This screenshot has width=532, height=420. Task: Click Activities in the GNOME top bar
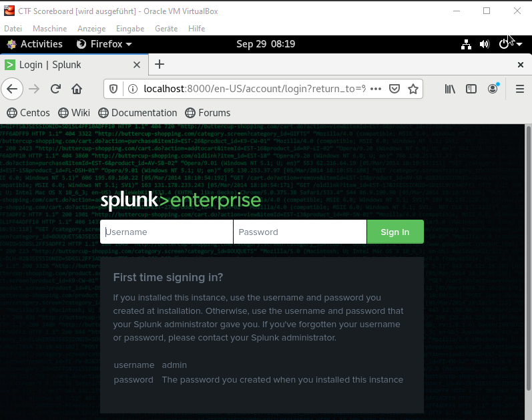pos(35,44)
